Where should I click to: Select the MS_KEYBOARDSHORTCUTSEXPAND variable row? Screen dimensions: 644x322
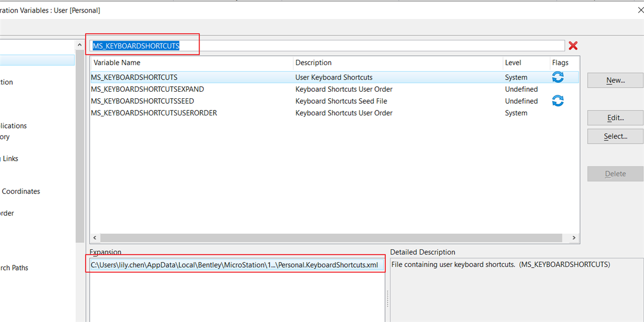(x=147, y=89)
